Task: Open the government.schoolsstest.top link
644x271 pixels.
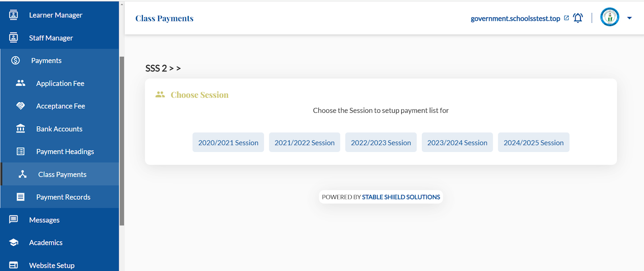Action: point(515,18)
